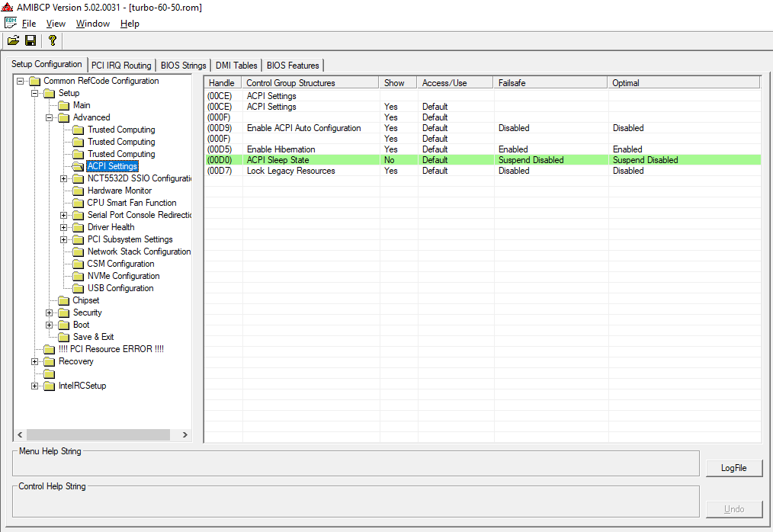Open the Help menu

pyautogui.click(x=130, y=23)
